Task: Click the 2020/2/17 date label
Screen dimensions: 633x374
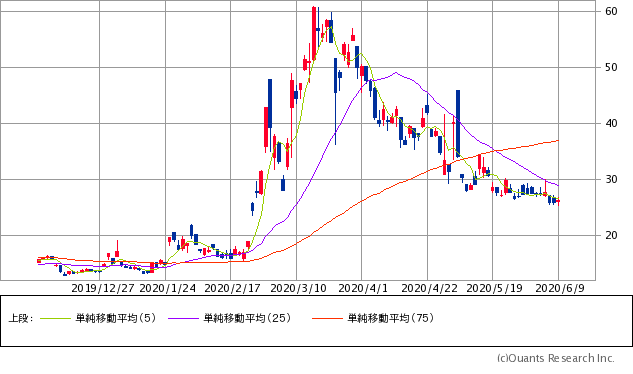Action: tap(233, 288)
